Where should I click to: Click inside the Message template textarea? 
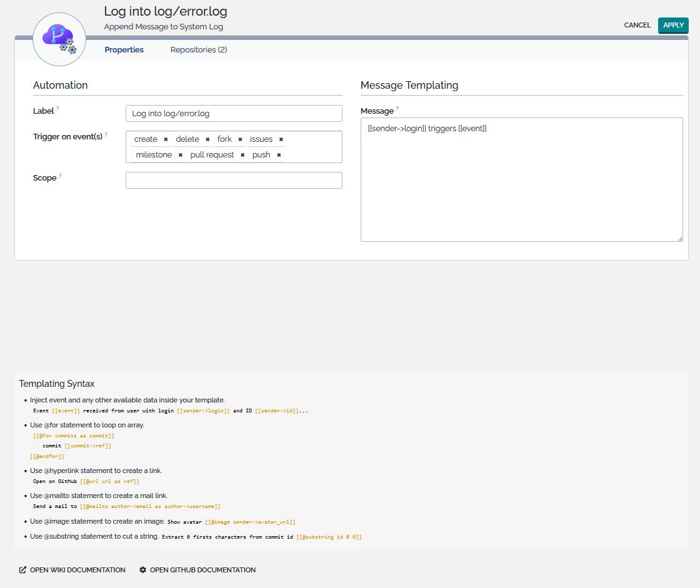coord(521,181)
